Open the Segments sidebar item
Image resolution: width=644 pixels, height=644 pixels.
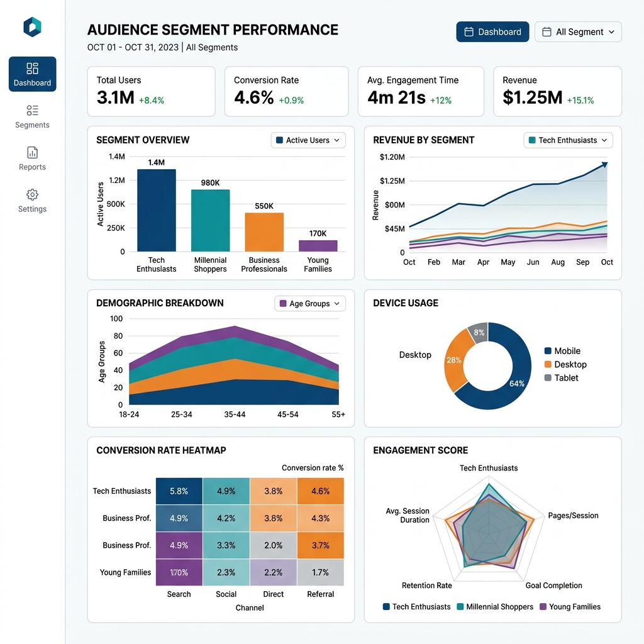[33, 116]
